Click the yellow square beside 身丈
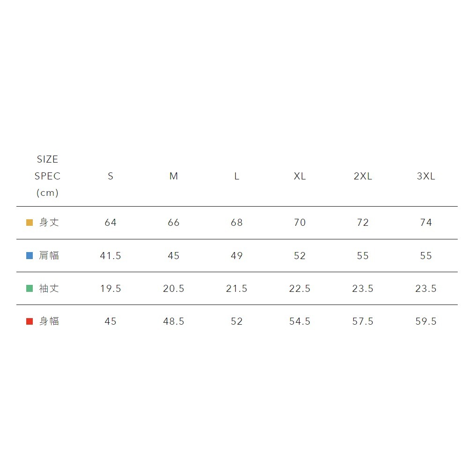Image resolution: width=476 pixels, height=476 pixels. 30,223
